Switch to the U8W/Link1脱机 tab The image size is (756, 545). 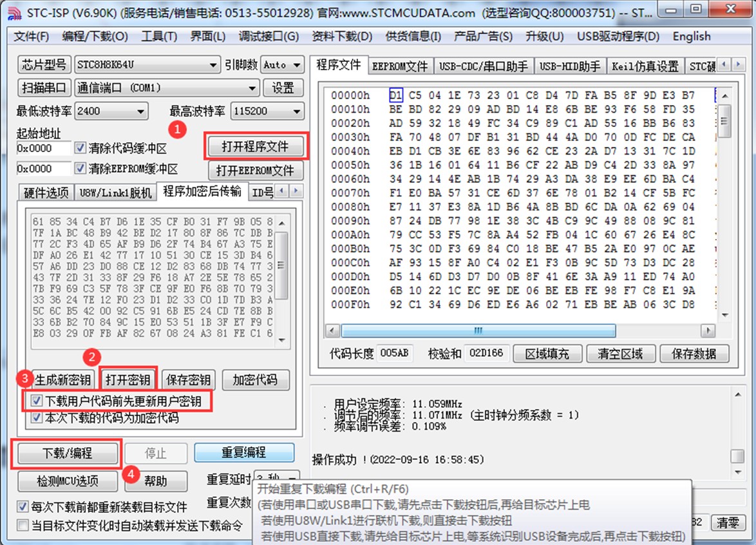(x=116, y=193)
